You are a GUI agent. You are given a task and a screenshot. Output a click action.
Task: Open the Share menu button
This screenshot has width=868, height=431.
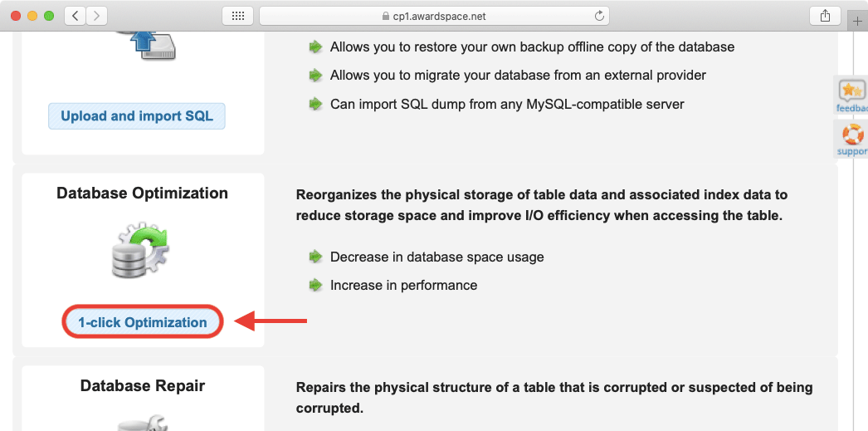[825, 16]
